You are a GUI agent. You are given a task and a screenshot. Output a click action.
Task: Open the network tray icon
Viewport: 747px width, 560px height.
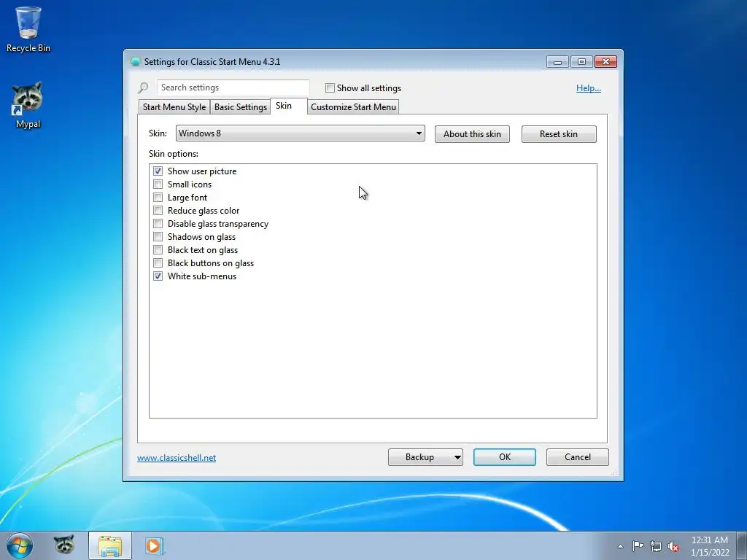(x=656, y=546)
